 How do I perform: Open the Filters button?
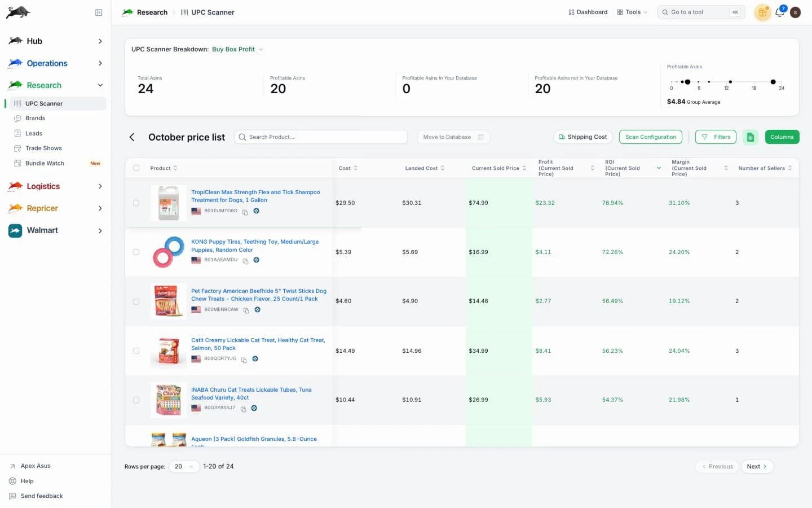coord(716,137)
